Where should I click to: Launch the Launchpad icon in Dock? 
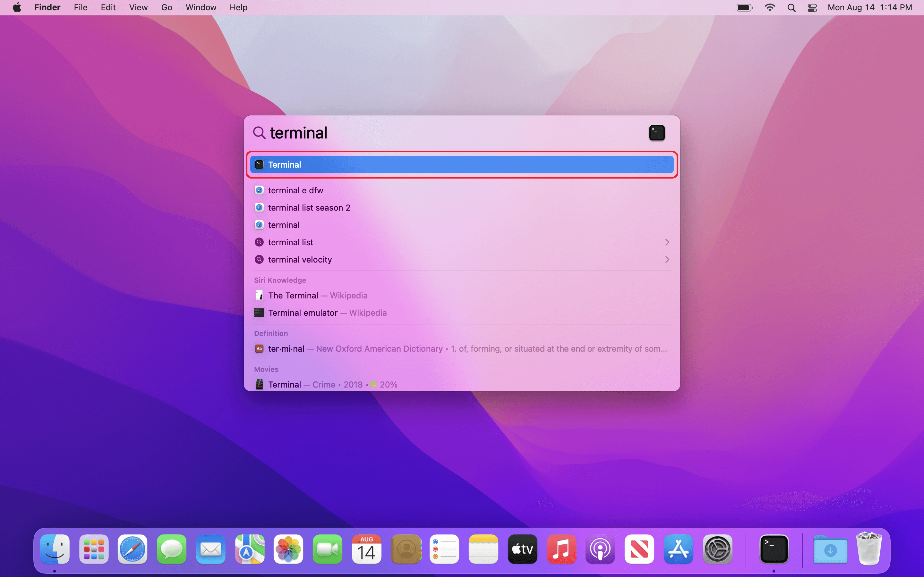[x=94, y=549]
